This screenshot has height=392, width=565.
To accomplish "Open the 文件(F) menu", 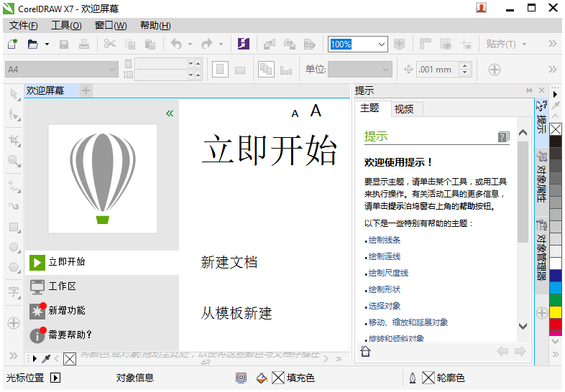I will 24,26.
